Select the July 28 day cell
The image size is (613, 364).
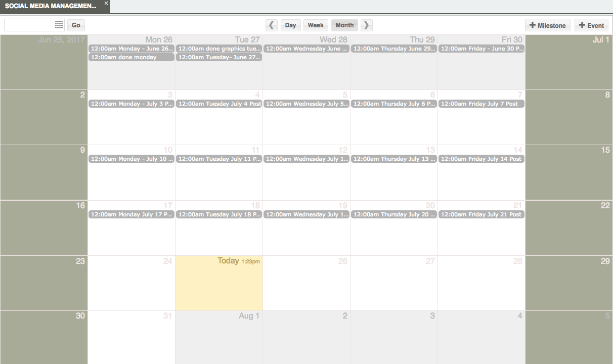pos(481,283)
